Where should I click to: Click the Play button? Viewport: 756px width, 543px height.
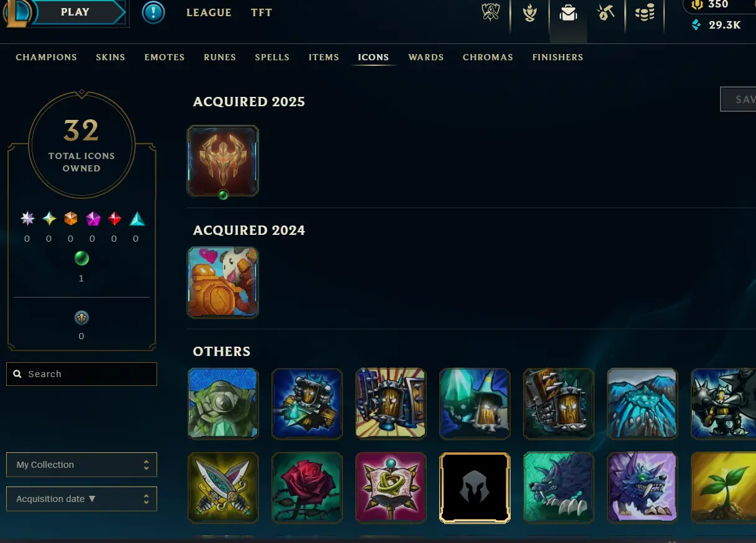[75, 12]
